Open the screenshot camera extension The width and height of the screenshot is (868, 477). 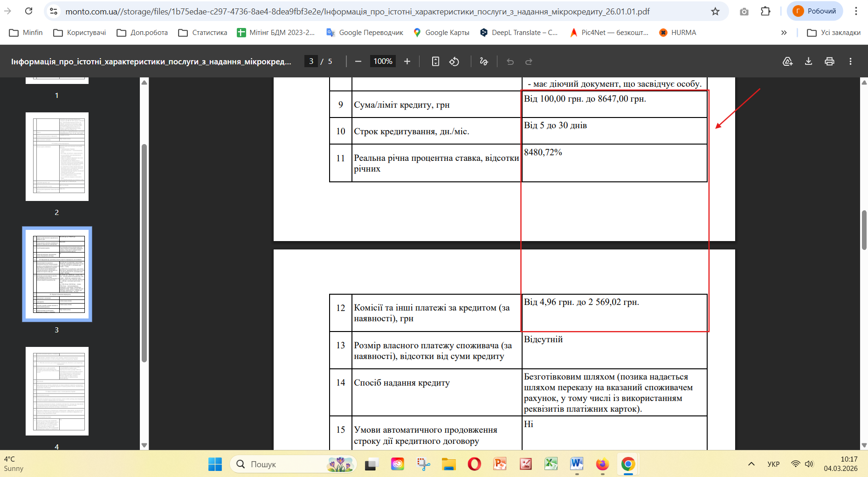click(x=744, y=11)
